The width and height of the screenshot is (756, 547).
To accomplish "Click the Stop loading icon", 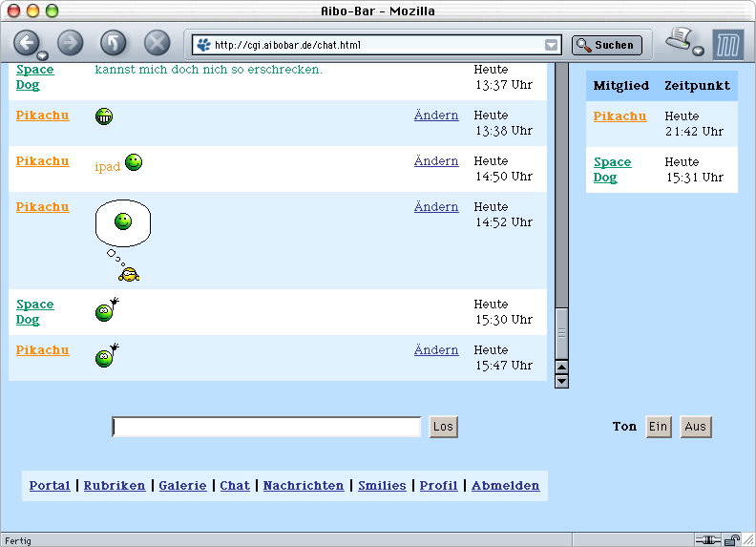I will (157, 43).
